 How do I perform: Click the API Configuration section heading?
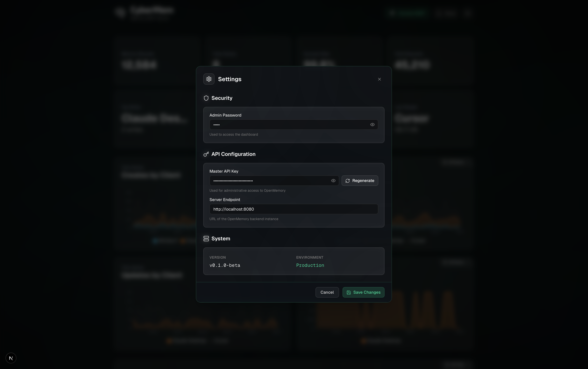point(233,154)
